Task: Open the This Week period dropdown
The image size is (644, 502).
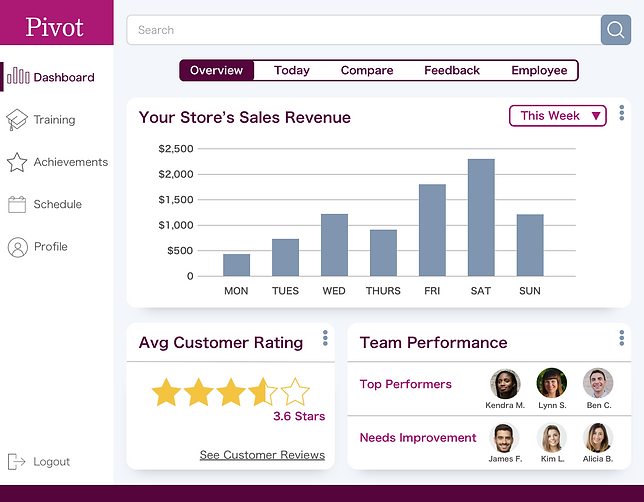Action: click(x=557, y=116)
